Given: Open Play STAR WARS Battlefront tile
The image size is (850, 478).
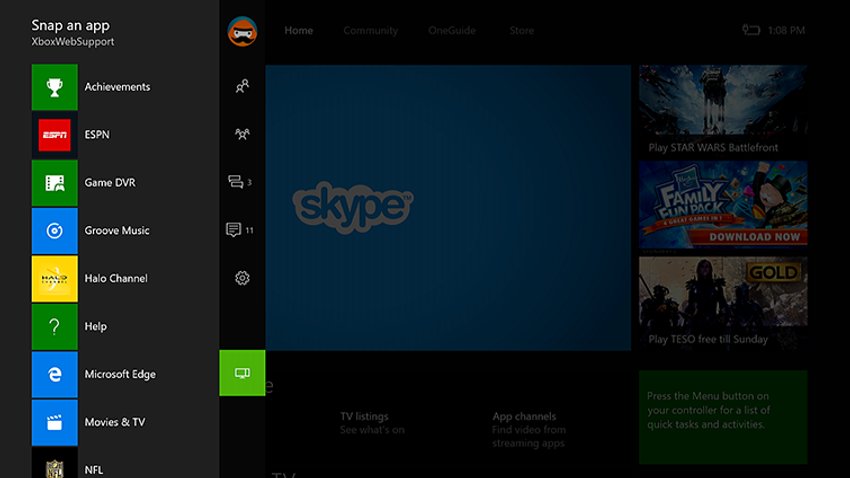Looking at the screenshot, I should pyautogui.click(x=723, y=111).
